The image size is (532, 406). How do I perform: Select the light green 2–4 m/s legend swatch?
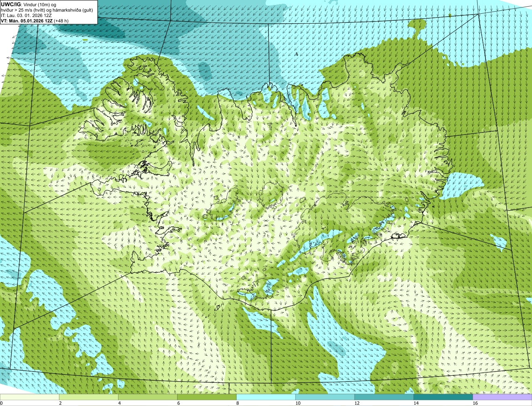coord(89,397)
